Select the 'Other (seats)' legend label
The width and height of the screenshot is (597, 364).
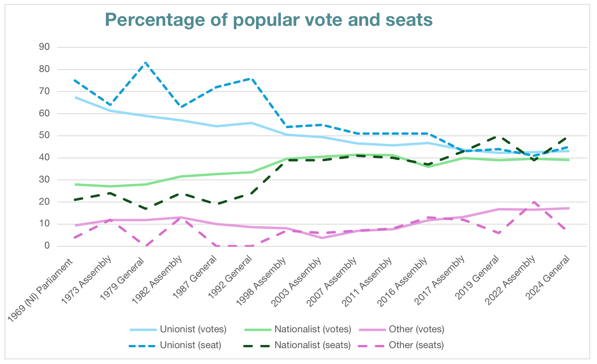(416, 345)
